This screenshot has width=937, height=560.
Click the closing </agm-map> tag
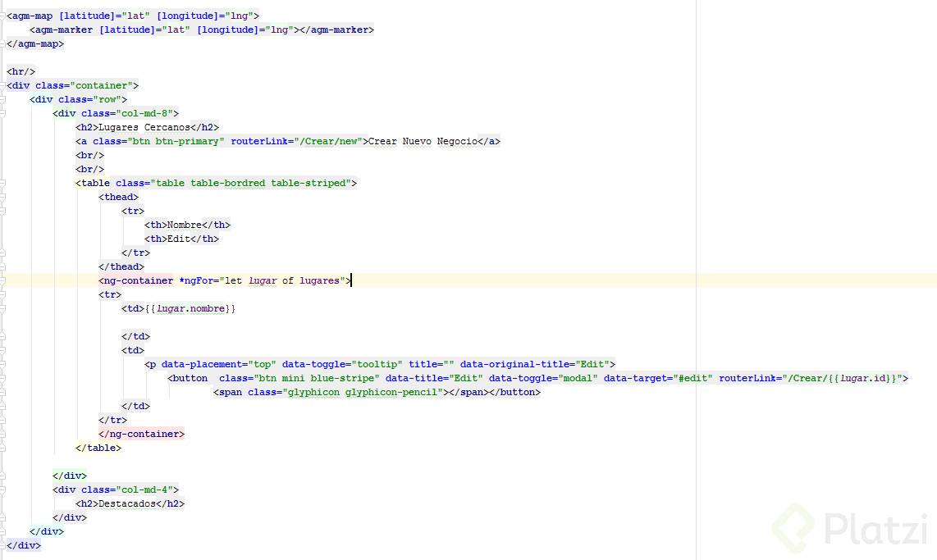(34, 43)
